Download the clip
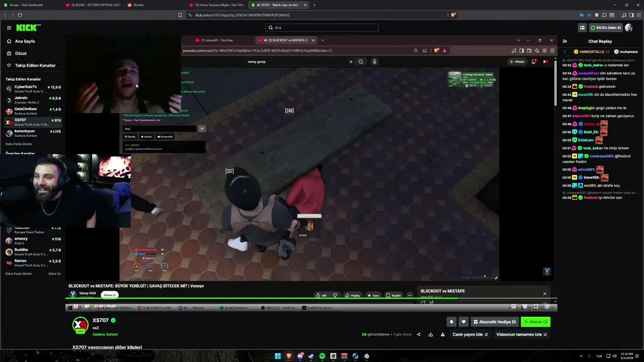This screenshot has height=362, width=644. tap(431, 334)
